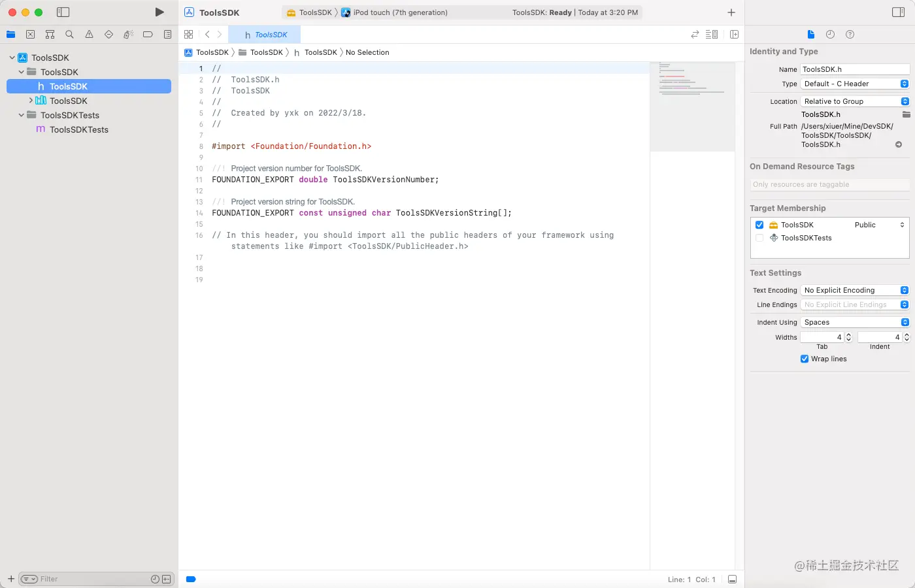Screen dimensions: 915x588
Task: Toggle the inspector panel visibility
Action: (898, 12)
